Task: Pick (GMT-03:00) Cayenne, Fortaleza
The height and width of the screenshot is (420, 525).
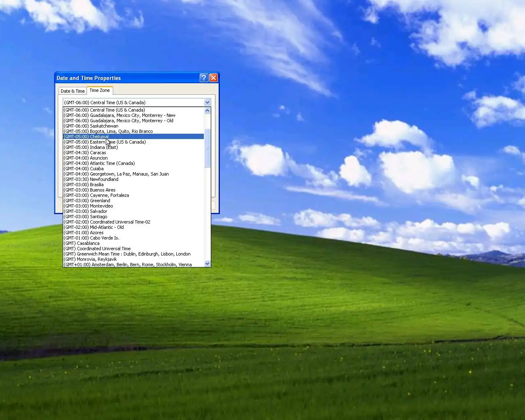Action: point(133,195)
